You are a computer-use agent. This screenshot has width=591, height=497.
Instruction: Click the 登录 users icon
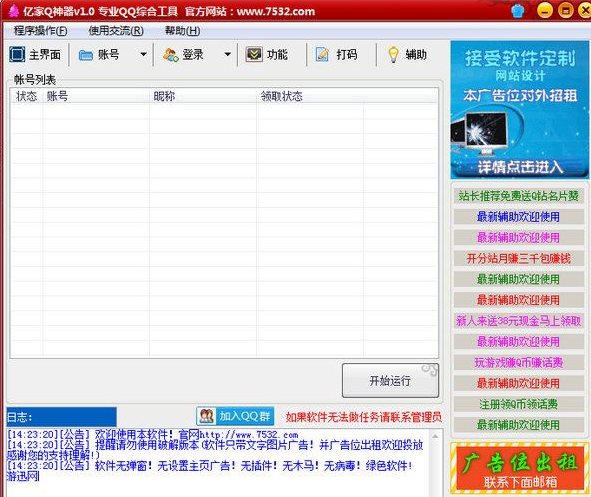[x=170, y=55]
